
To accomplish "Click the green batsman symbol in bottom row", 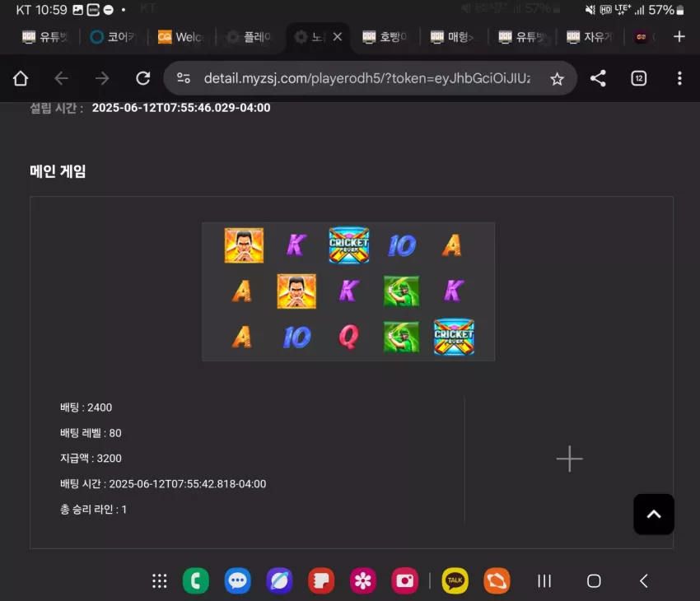I will [x=401, y=337].
